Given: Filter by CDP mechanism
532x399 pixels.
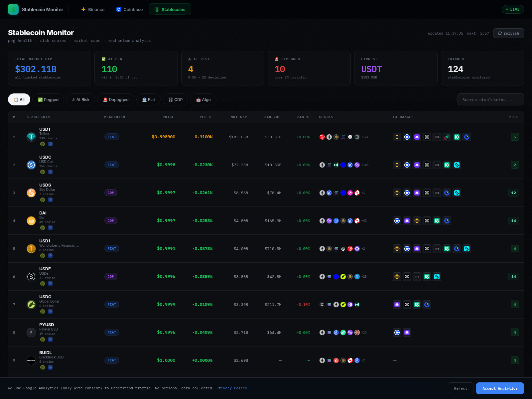Looking at the screenshot, I should (176, 99).
